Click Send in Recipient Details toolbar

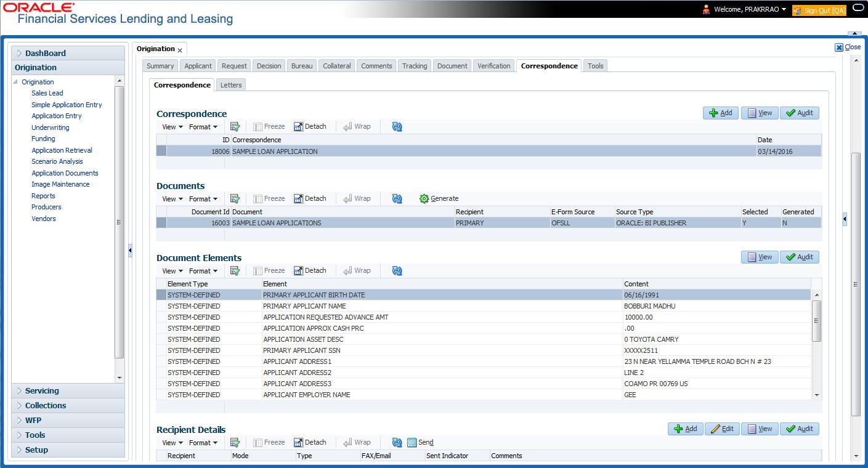pos(420,442)
